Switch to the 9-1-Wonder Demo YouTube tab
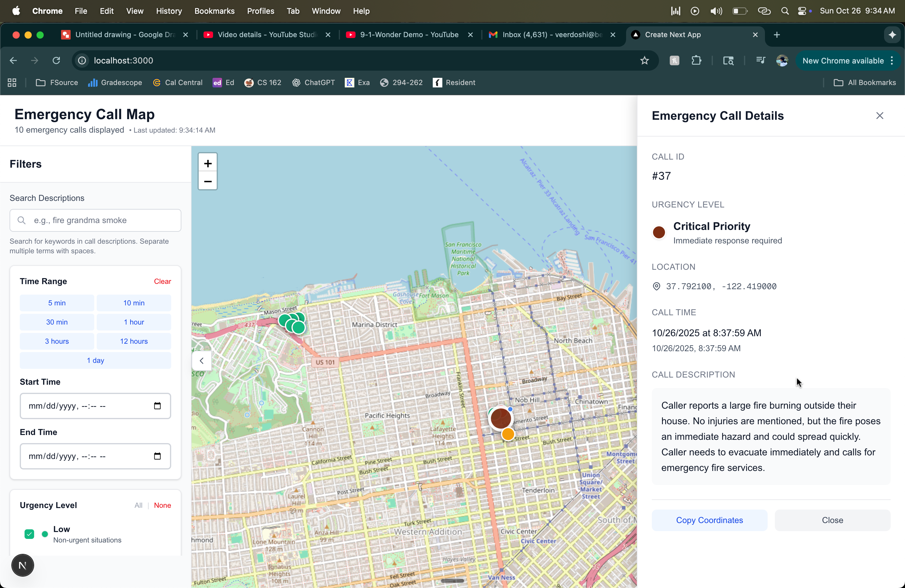Image resolution: width=905 pixels, height=588 pixels. click(x=409, y=35)
